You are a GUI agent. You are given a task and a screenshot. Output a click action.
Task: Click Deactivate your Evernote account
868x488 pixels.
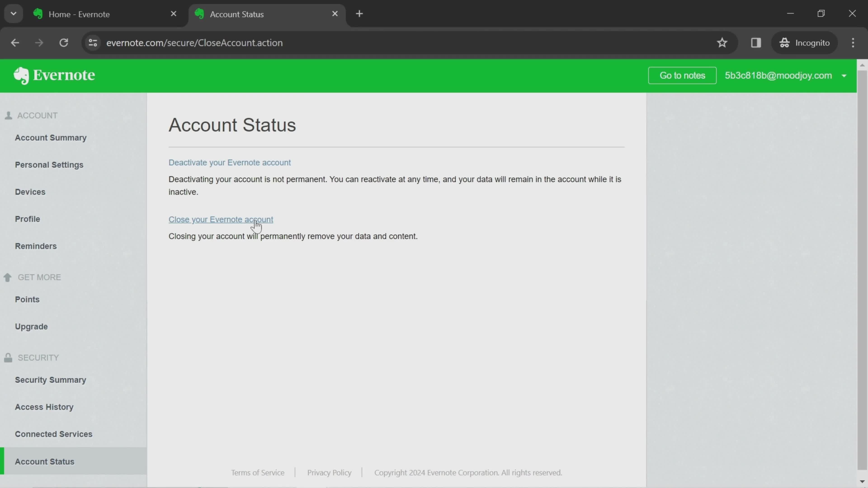(x=229, y=162)
